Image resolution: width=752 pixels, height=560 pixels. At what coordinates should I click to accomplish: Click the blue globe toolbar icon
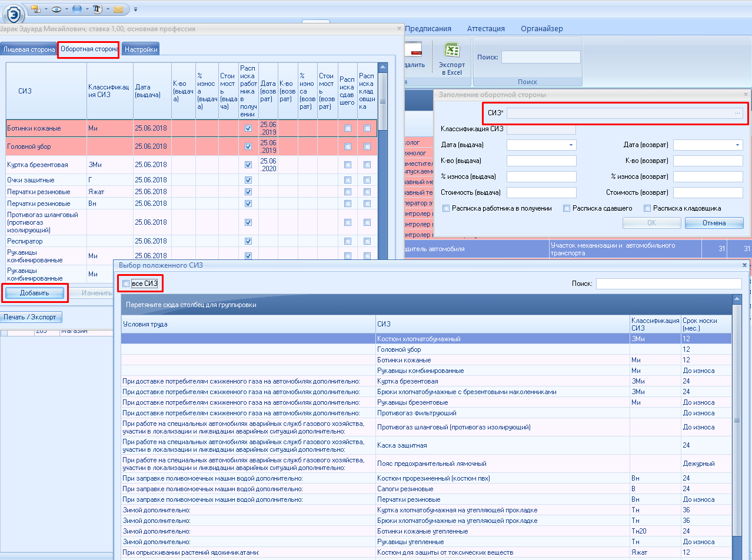click(x=77, y=9)
